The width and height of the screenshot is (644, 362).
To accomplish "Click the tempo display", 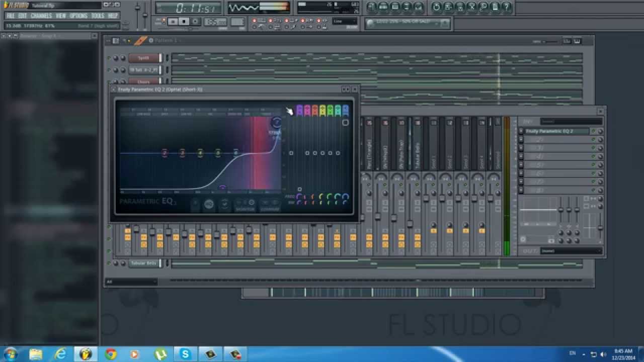I will (x=215, y=22).
